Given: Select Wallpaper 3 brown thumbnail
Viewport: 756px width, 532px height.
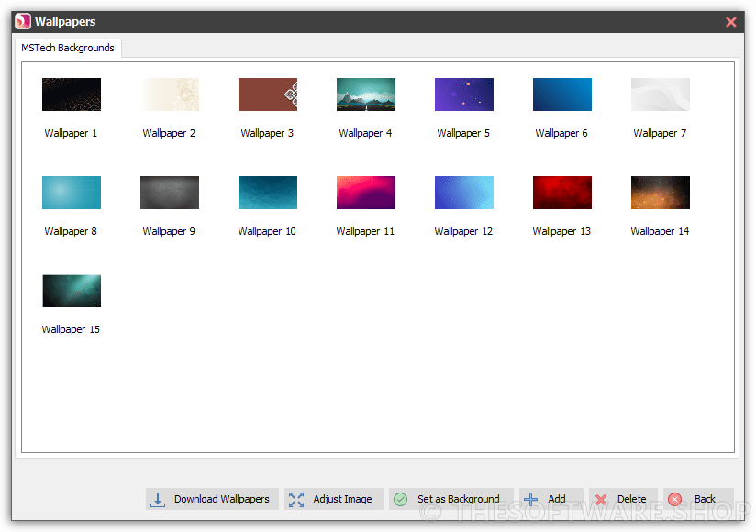Looking at the screenshot, I should point(268,94).
